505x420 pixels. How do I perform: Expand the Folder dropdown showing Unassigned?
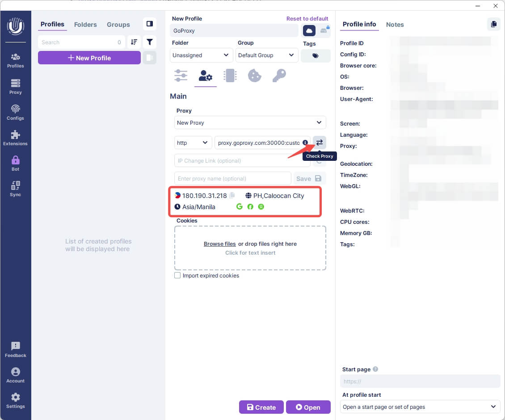pos(201,55)
